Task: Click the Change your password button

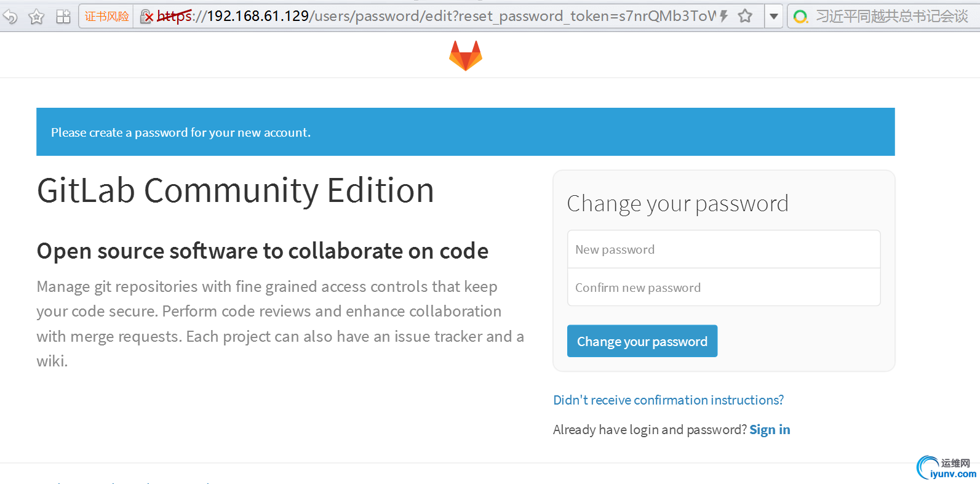Action: click(x=642, y=341)
